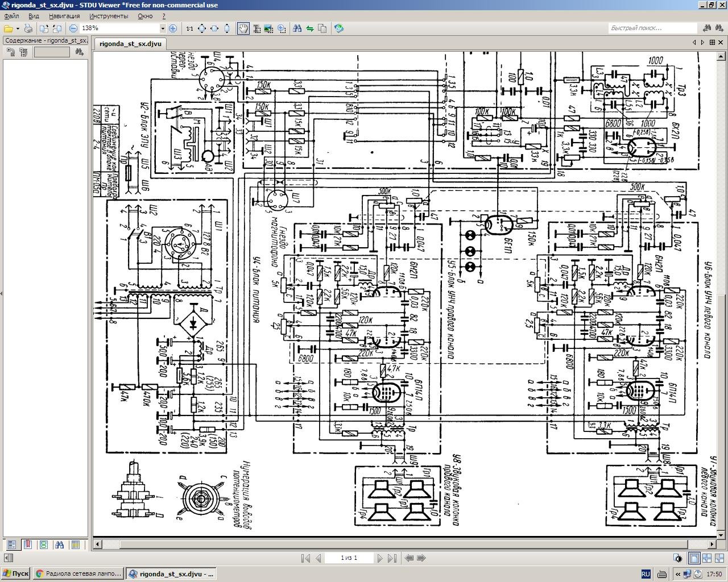Image resolution: width=728 pixels, height=582 pixels.
Task: Zoom in with the plus button
Action: pos(173,28)
